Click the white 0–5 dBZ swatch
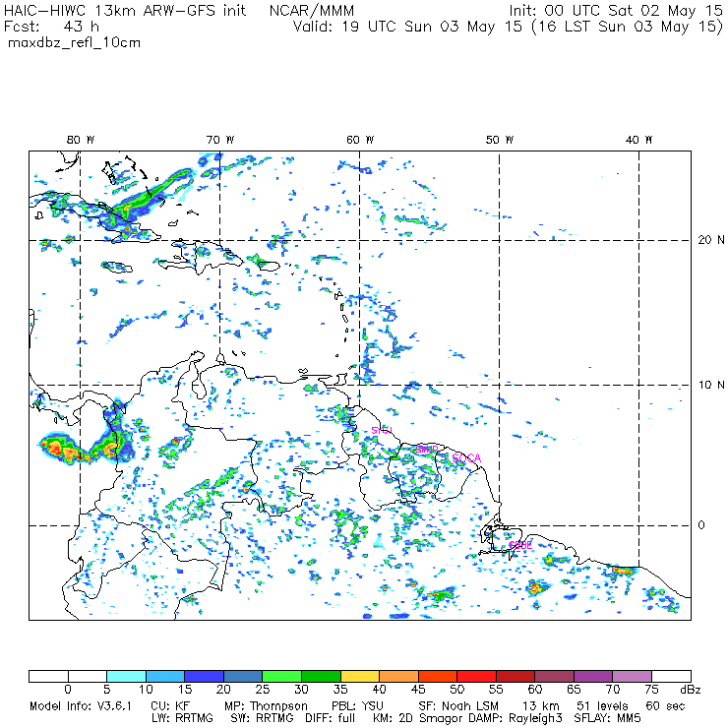The image size is (728, 728). (88, 676)
